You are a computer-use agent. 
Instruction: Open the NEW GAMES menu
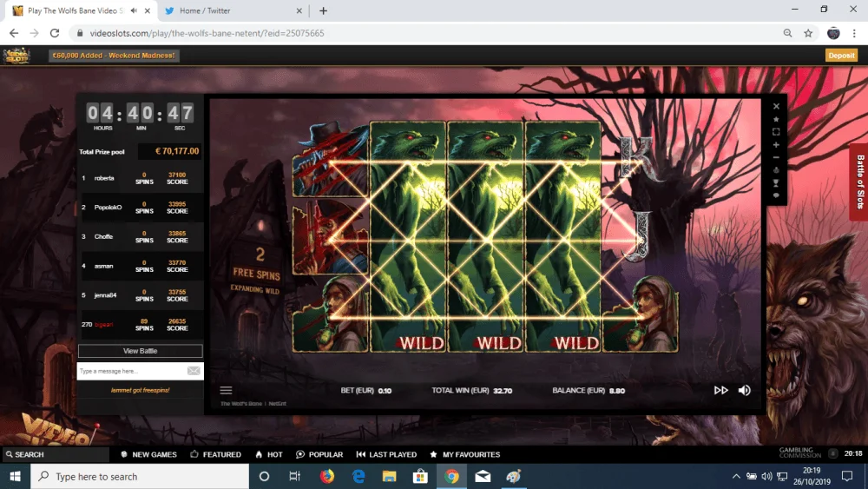[148, 454]
